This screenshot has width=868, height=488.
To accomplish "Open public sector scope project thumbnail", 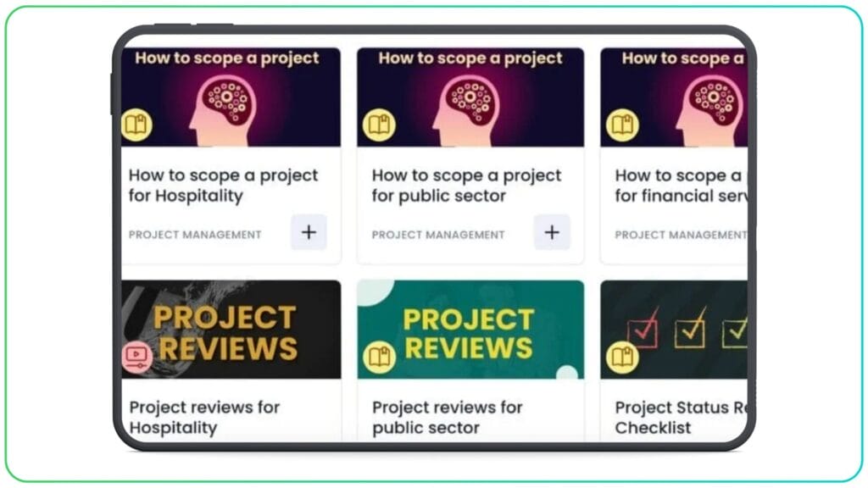I will [x=470, y=97].
